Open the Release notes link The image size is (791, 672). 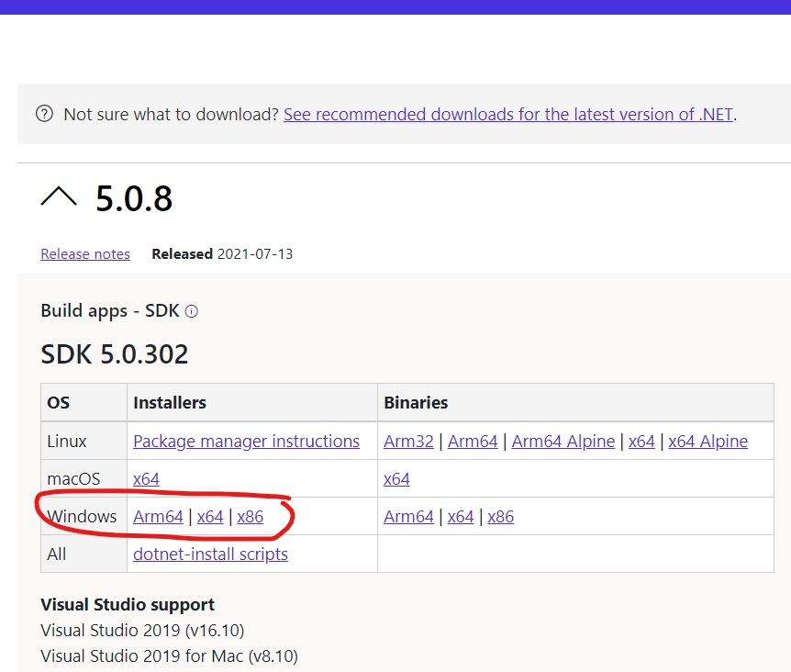pyautogui.click(x=85, y=253)
